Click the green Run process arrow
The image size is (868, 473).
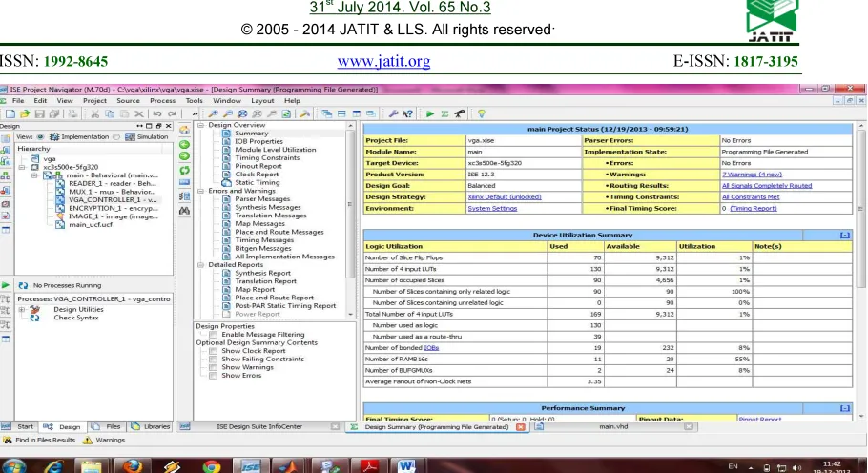[x=430, y=114]
